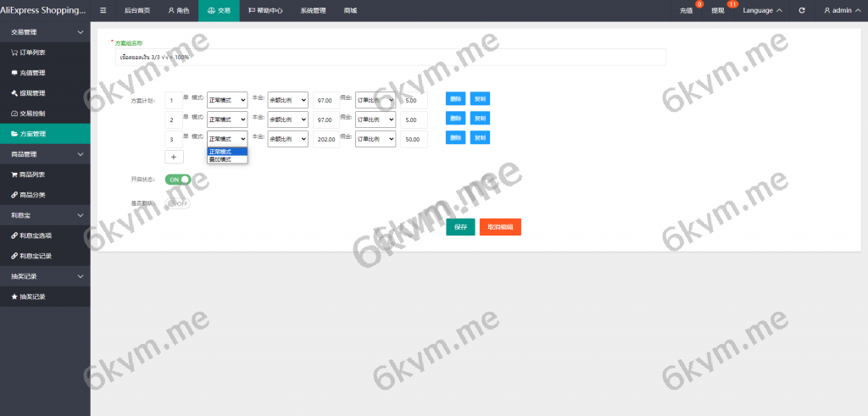Image resolution: width=868 pixels, height=416 pixels.
Task: Click the 方案组名称 text input field
Action: coord(390,57)
